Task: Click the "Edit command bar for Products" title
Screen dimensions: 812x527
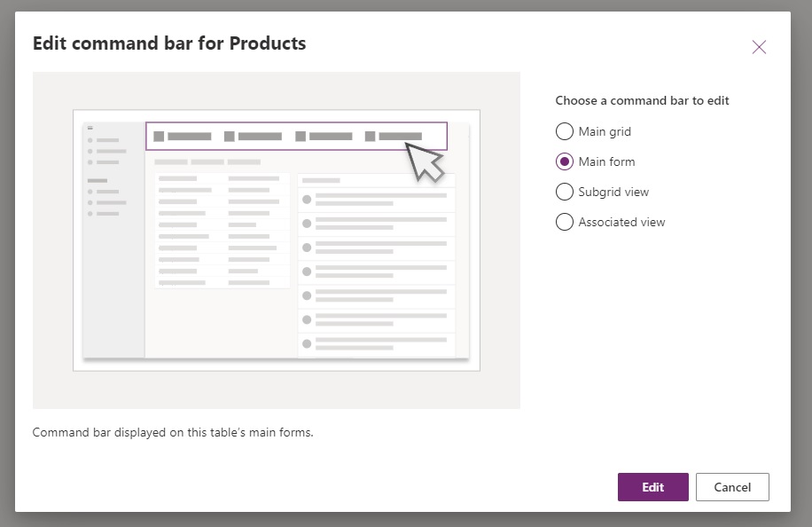Action: (169, 43)
